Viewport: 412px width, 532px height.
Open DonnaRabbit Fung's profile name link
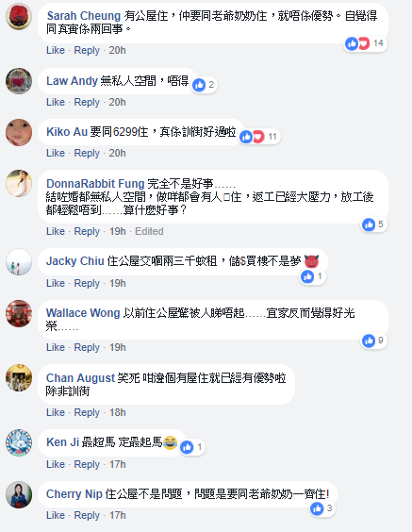tap(95, 184)
